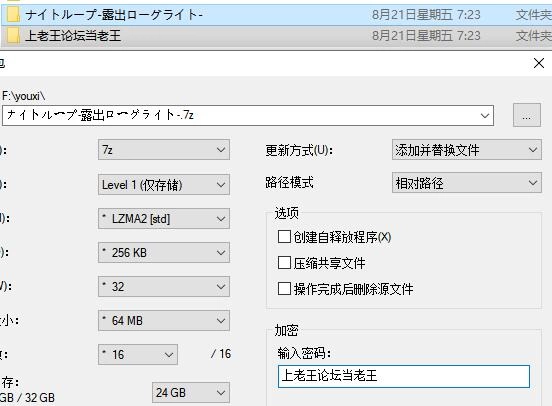552x406 pixels.
Task: Click the / 16 thread count text
Action: (x=221, y=354)
